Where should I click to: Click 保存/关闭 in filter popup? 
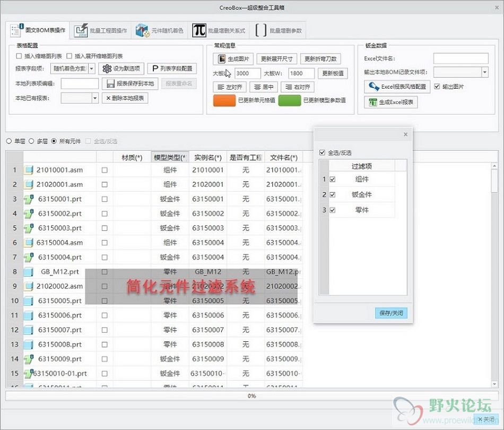coord(391,313)
